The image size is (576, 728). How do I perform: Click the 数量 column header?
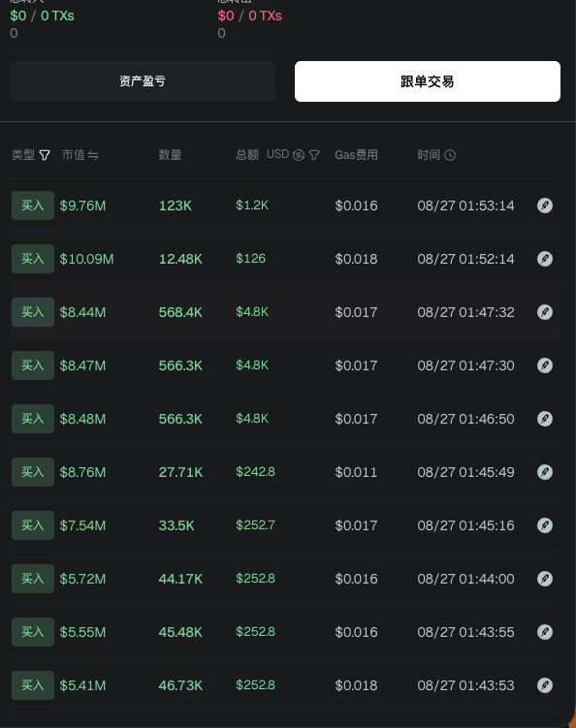point(170,155)
